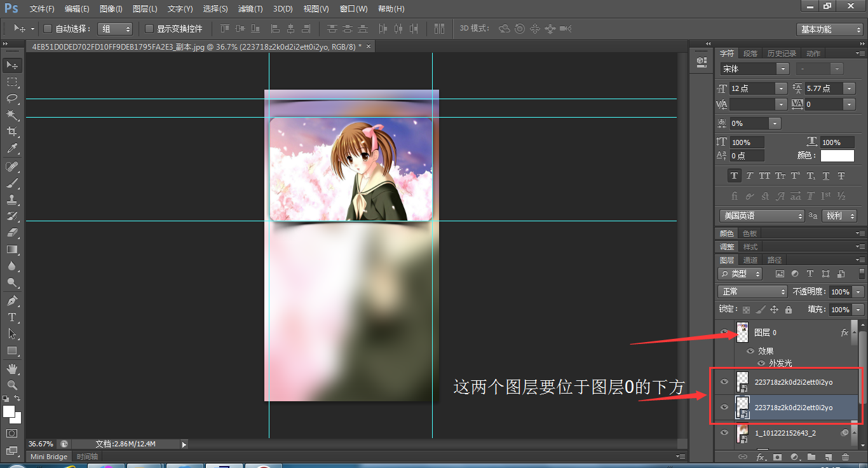Select the Eyedropper tool

click(x=12, y=149)
